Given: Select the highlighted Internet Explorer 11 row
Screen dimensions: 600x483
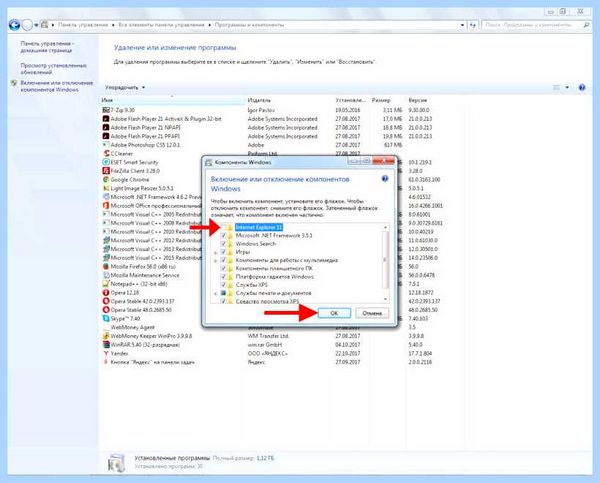Looking at the screenshot, I should [x=259, y=227].
